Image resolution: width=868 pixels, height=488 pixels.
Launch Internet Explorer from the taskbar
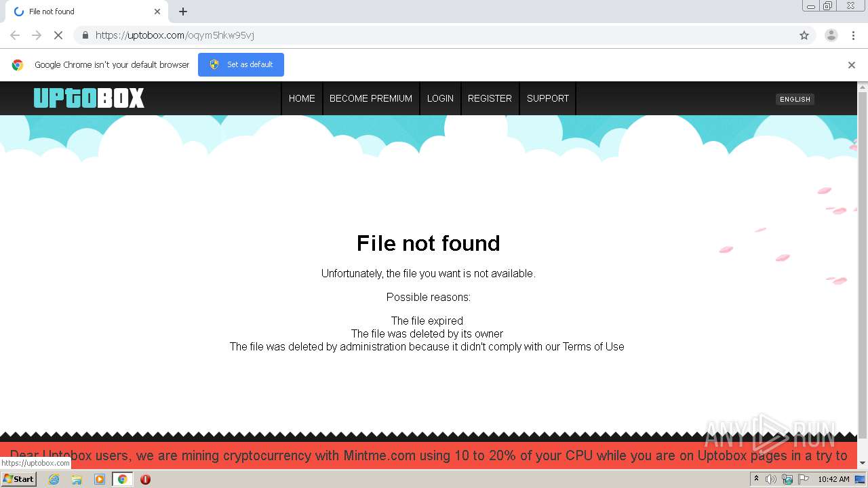tap(54, 479)
